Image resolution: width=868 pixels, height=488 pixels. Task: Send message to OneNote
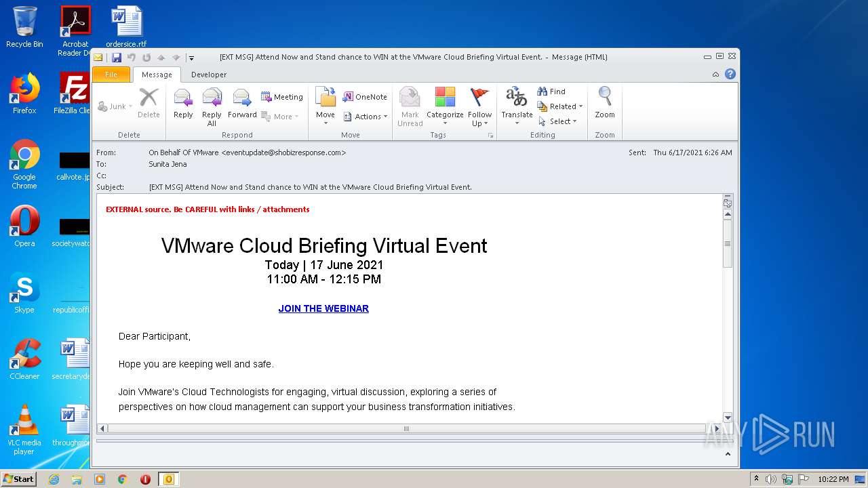click(x=365, y=97)
